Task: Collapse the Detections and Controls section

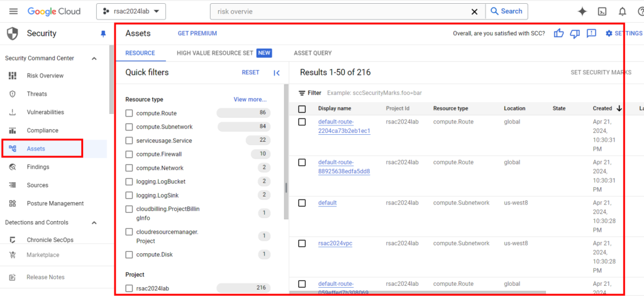Action: tap(94, 222)
